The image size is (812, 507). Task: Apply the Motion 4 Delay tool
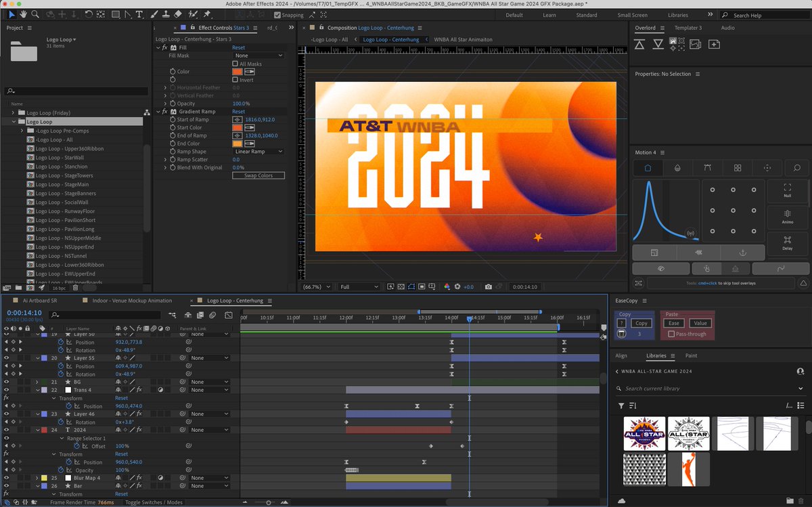(788, 242)
